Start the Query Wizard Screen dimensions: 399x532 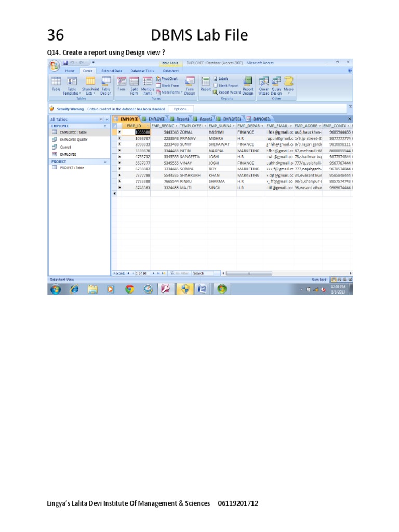click(263, 86)
